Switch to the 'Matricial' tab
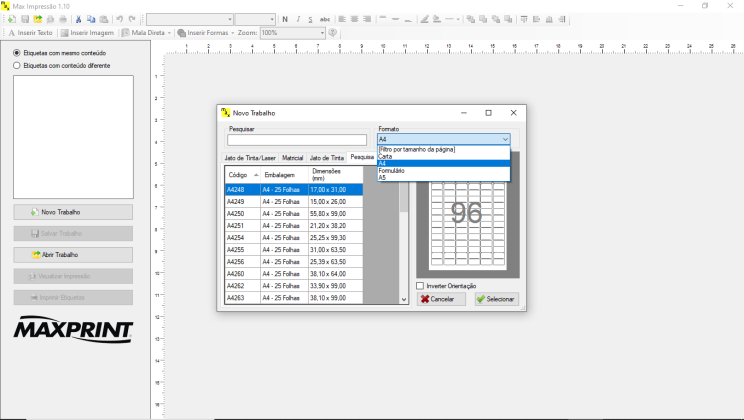744x420 pixels. [x=292, y=158]
